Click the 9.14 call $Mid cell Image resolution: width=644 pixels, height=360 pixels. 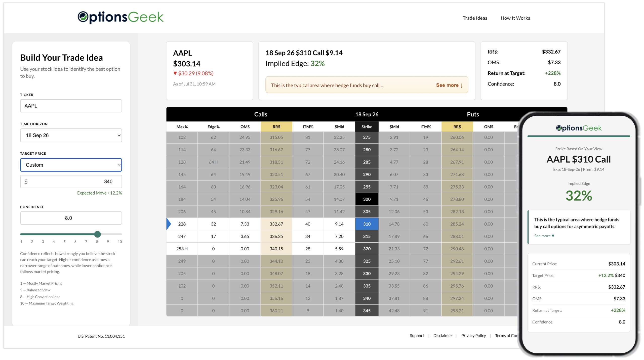pyautogui.click(x=339, y=224)
